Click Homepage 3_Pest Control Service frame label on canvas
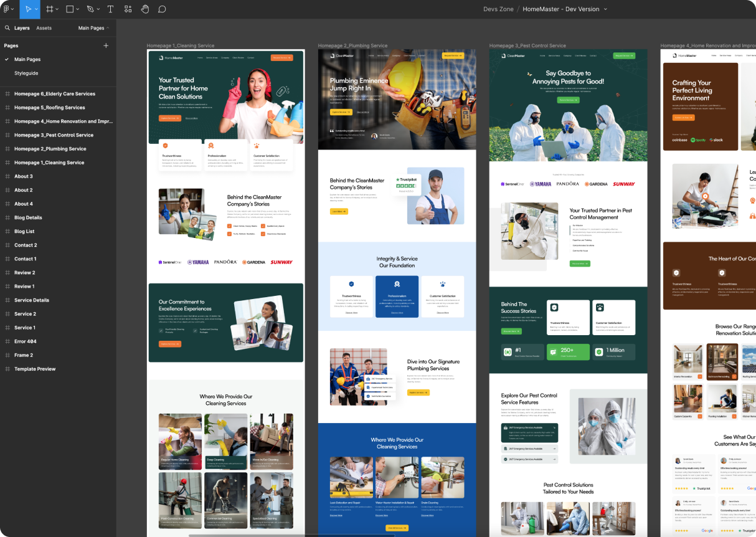Screen dimensions: 756x537 tap(527, 45)
